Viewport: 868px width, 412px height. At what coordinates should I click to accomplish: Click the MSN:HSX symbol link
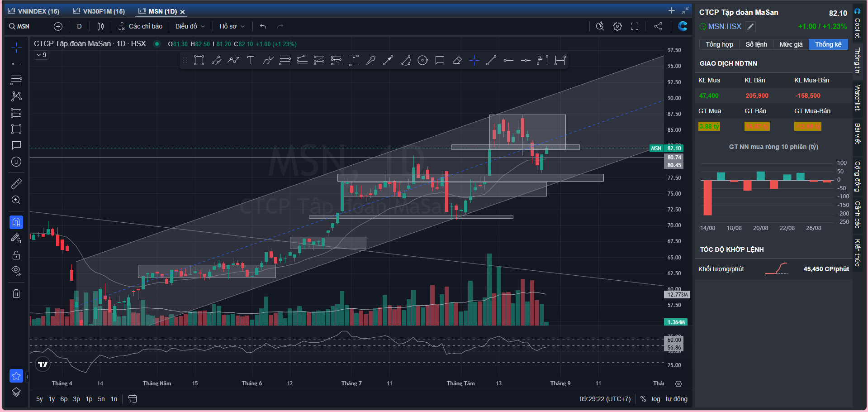tap(725, 27)
